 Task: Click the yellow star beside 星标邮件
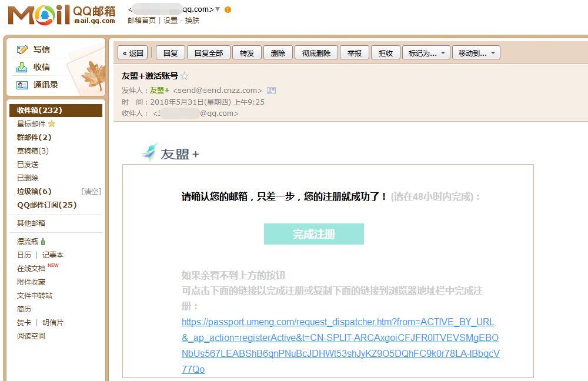pyautogui.click(x=52, y=124)
